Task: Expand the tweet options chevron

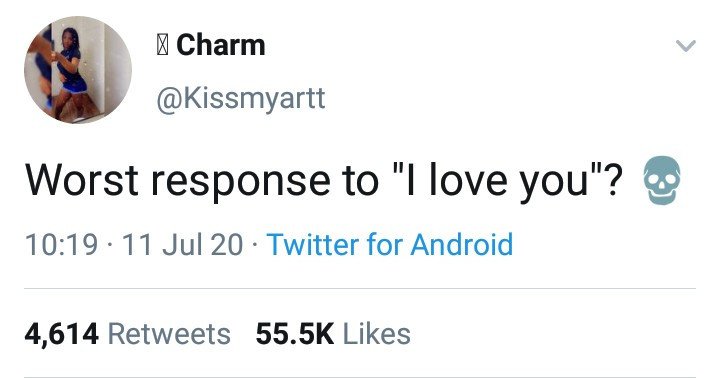Action: [x=686, y=46]
